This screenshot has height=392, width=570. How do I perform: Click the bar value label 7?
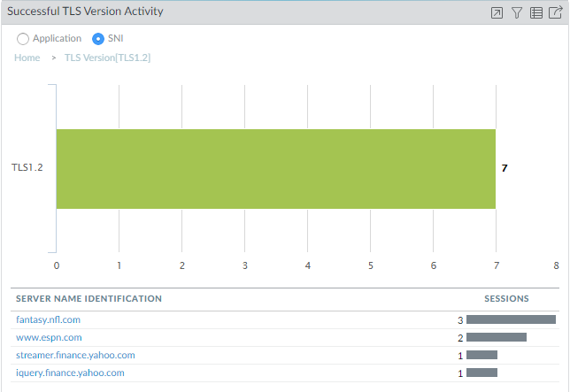point(505,166)
